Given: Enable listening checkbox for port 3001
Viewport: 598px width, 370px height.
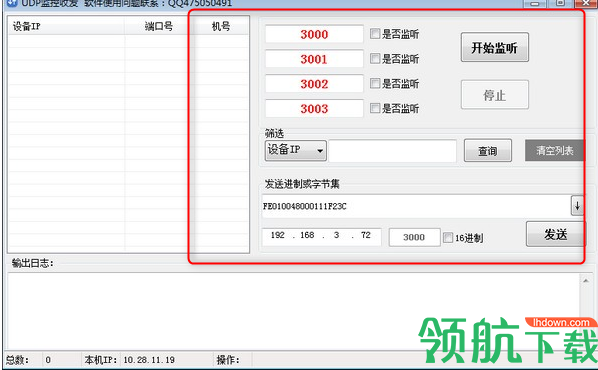Looking at the screenshot, I should click(x=375, y=58).
